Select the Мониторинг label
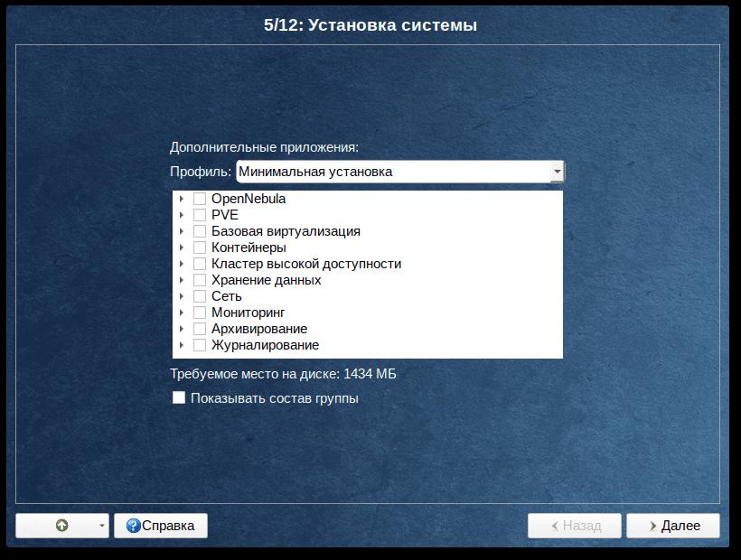 click(249, 313)
